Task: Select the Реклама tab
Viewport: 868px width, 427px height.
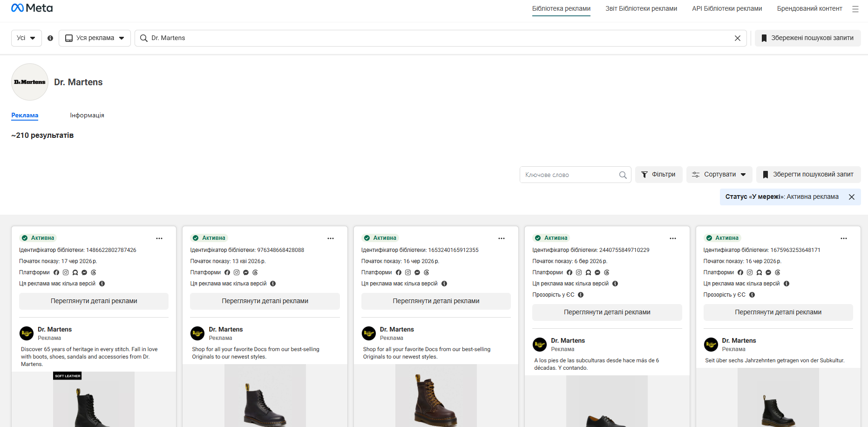Action: [x=25, y=115]
